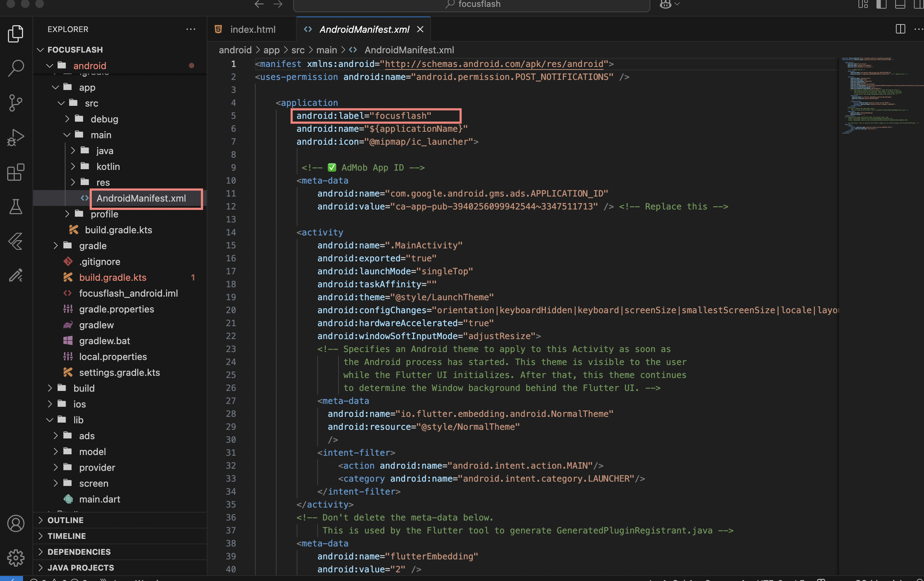The image size is (924, 581).
Task: Open the Search view in activity bar
Action: tap(16, 68)
